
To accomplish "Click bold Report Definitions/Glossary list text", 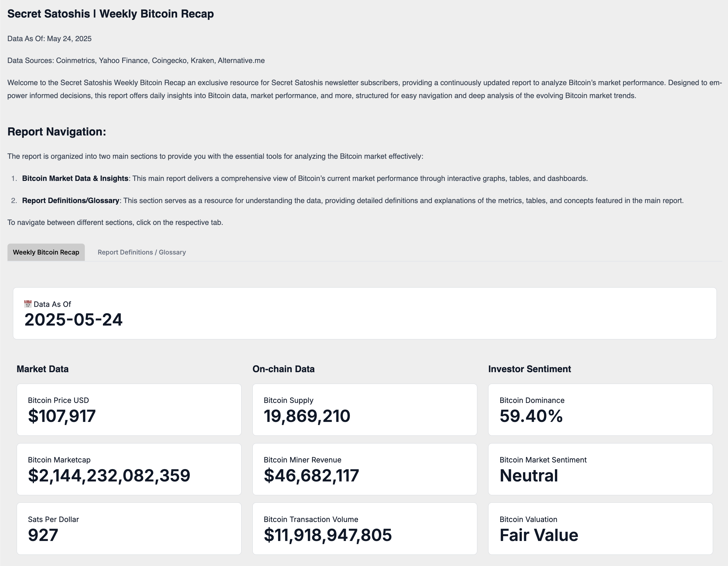I will pyautogui.click(x=71, y=201).
